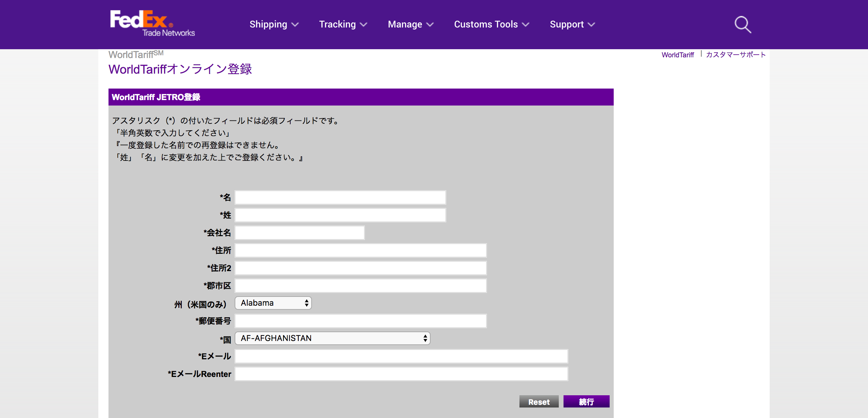Open the Alabama state dropdown
868x418 pixels.
coord(273,303)
